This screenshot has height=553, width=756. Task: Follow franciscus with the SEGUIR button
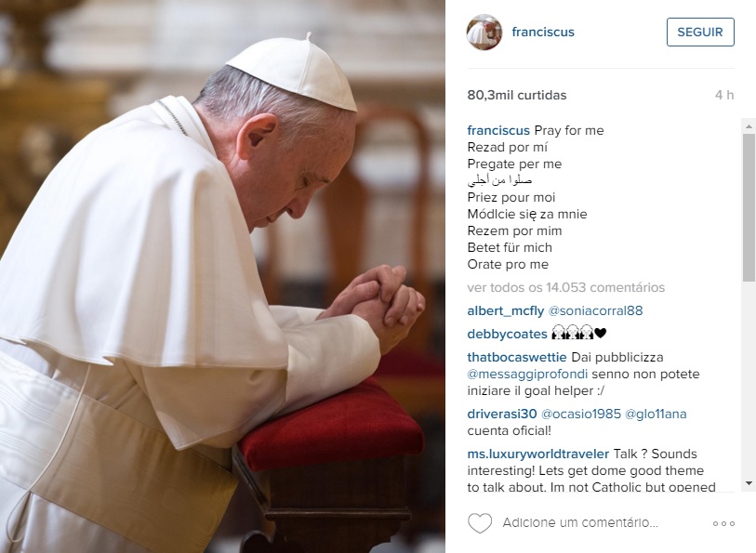[x=700, y=32]
